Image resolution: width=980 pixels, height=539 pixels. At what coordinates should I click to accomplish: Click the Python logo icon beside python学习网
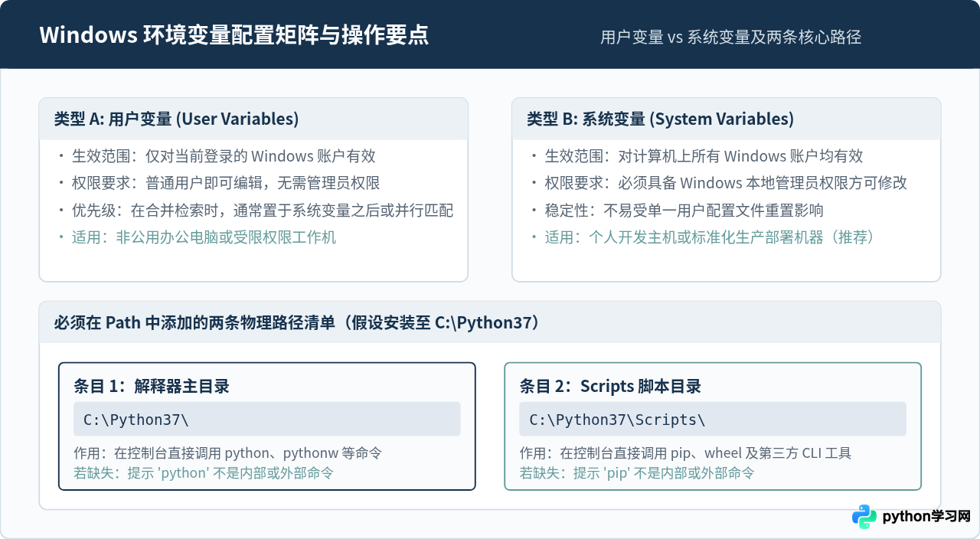[x=864, y=517]
